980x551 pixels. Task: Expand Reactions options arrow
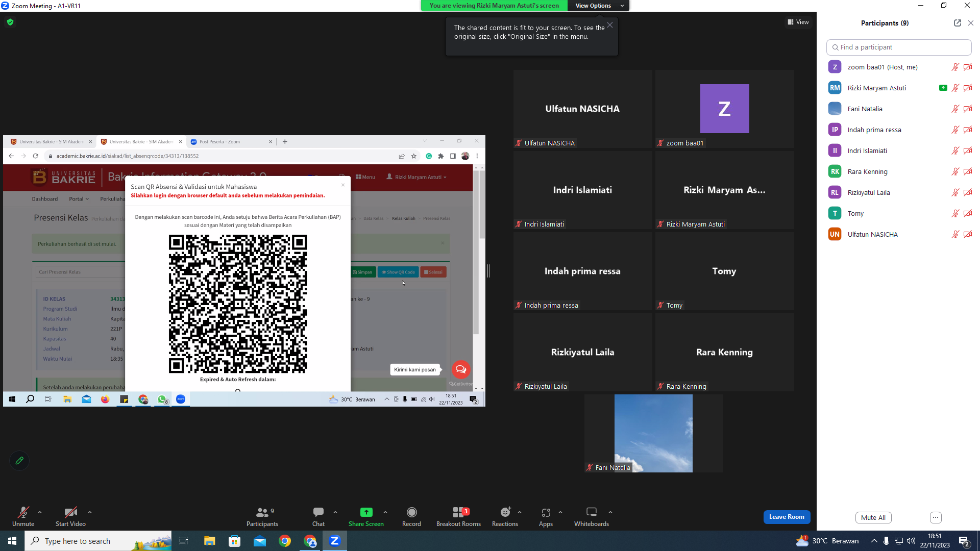pos(520,512)
